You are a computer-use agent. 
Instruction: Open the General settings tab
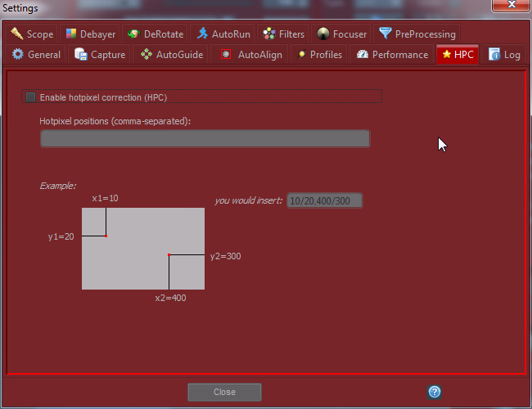[36, 55]
